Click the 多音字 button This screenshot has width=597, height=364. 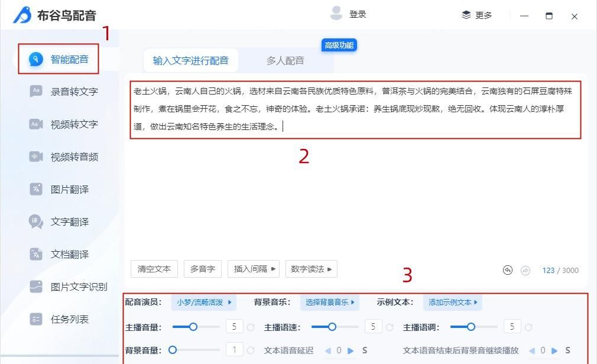point(203,269)
